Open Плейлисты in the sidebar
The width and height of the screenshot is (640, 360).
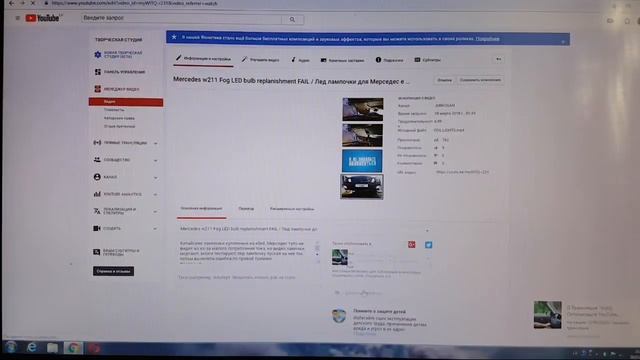[114, 110]
